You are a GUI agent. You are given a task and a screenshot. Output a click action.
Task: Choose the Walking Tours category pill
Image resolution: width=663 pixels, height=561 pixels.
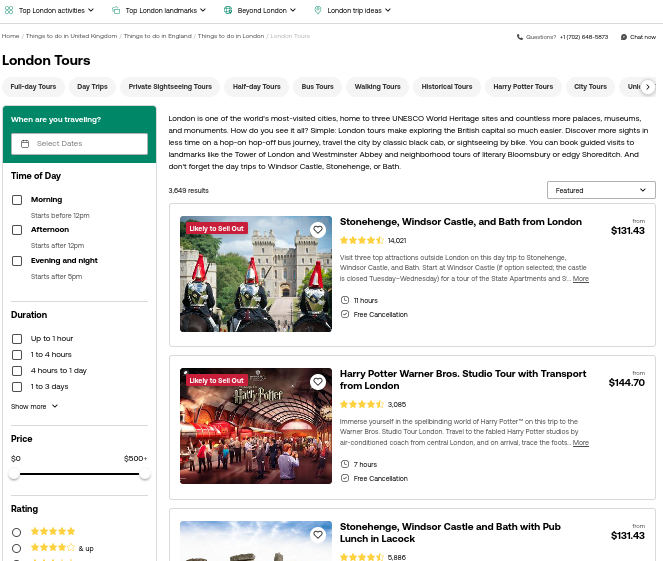(x=377, y=87)
